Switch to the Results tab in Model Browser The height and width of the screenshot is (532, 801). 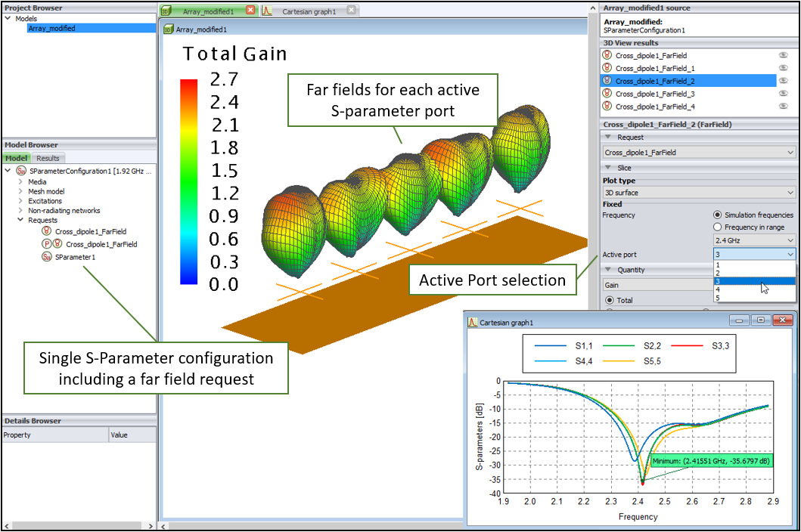coord(48,158)
